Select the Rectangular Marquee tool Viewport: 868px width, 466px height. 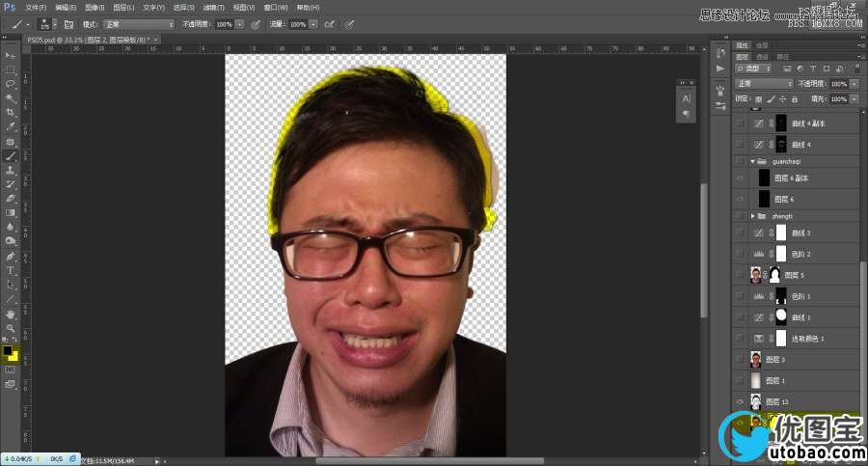click(x=11, y=69)
